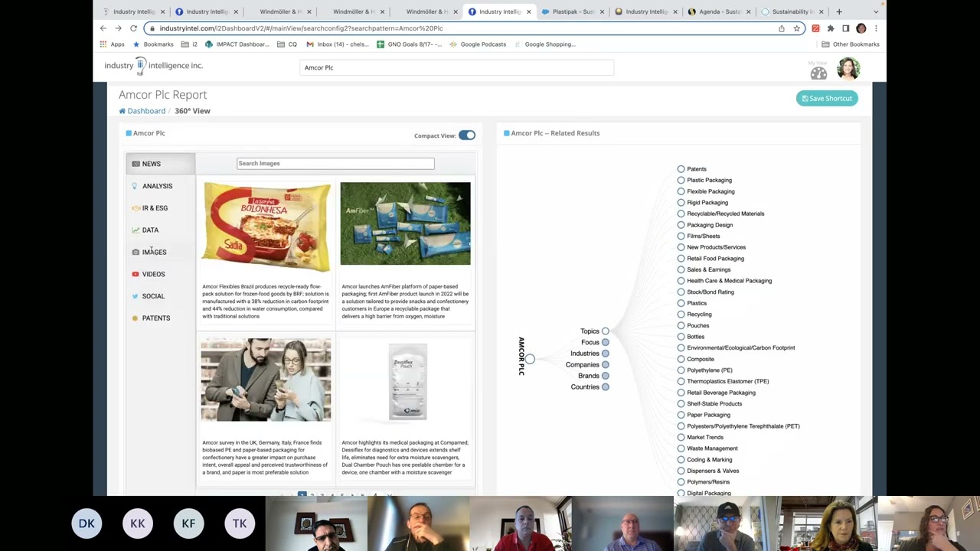Select the Plastic Packaging node

pyautogui.click(x=681, y=180)
